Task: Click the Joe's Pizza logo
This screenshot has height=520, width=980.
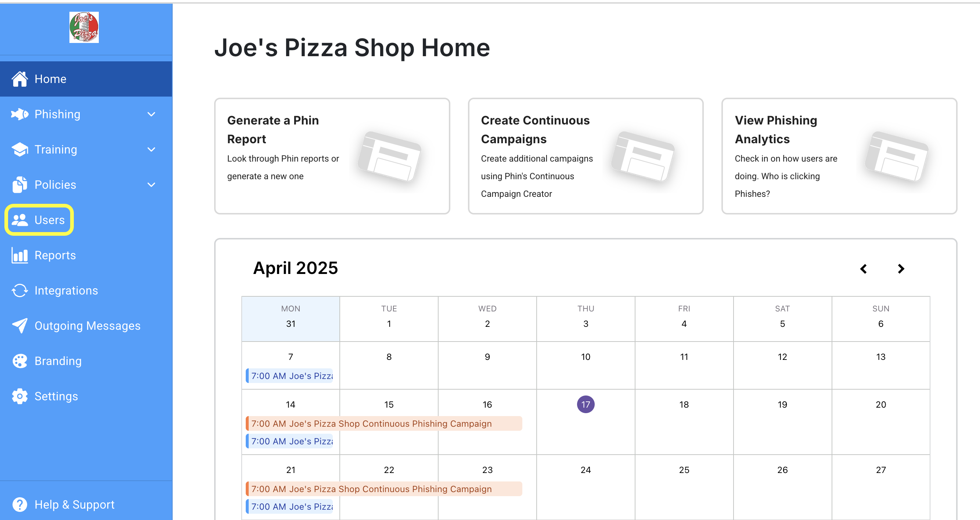Action: 84,28
